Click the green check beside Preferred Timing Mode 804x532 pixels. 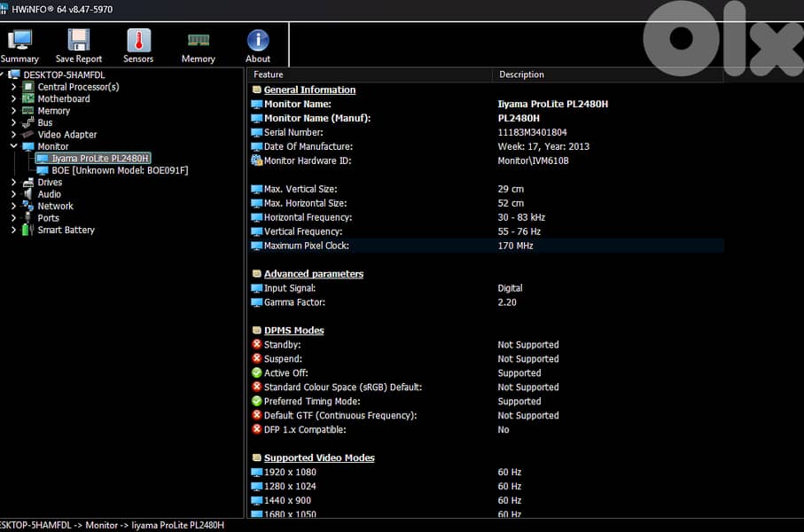[257, 401]
